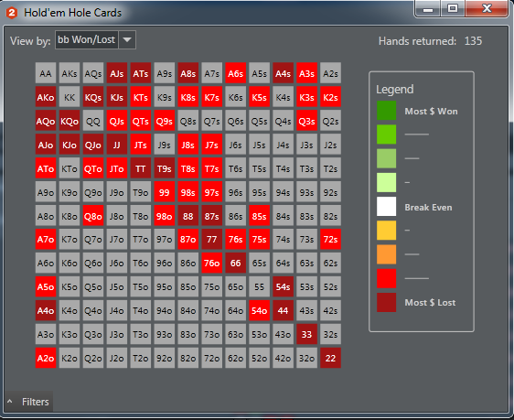Click the AJs dark red cell
The width and height of the screenshot is (514, 420).
tap(117, 73)
